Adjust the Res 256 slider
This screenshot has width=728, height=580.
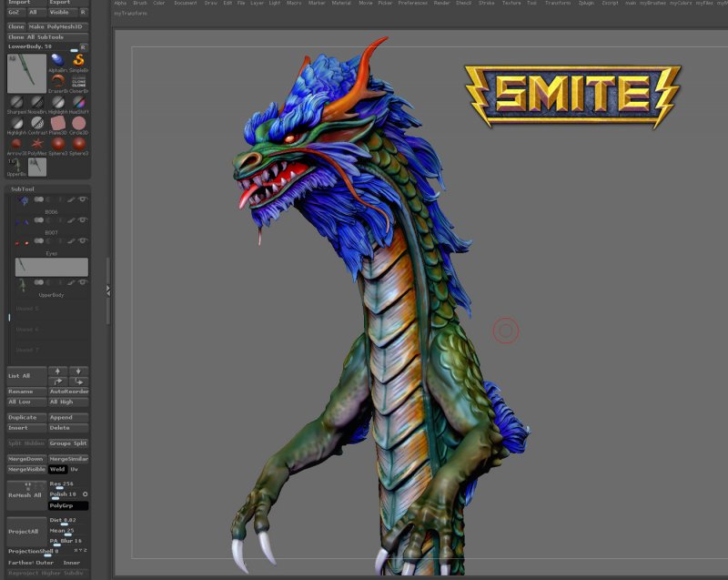tap(68, 484)
